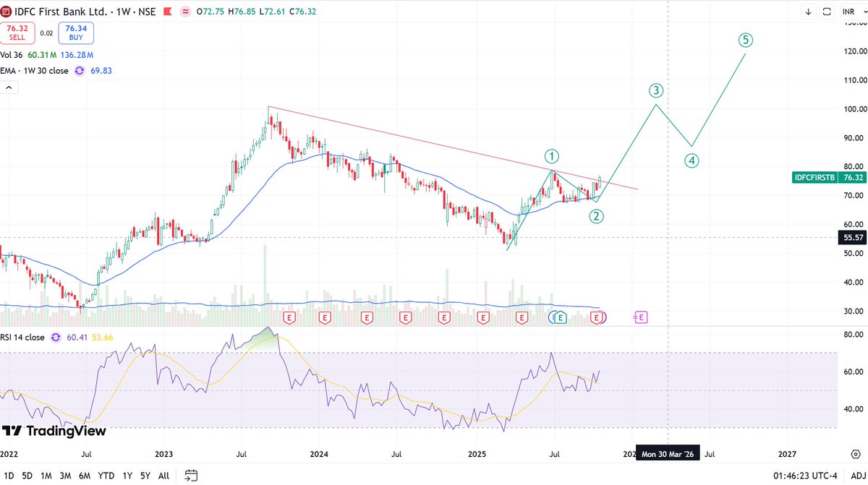Click the RSI value 60.41
868x485 pixels.
pos(77,338)
